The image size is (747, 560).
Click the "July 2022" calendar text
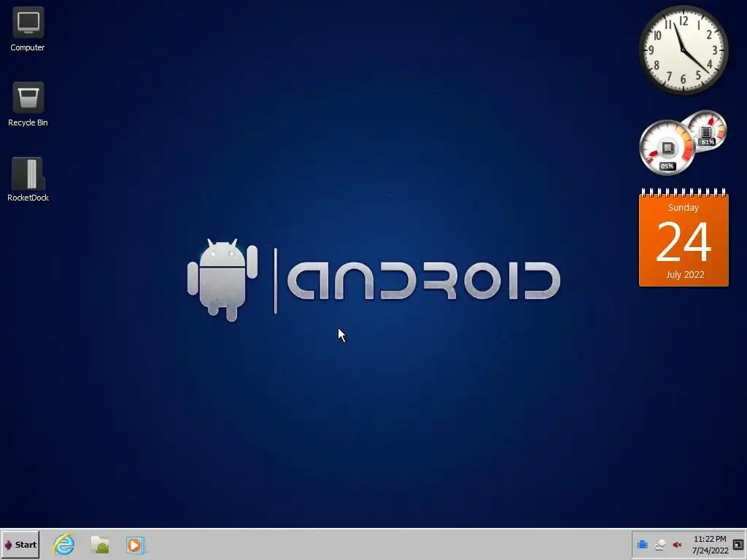click(x=684, y=275)
